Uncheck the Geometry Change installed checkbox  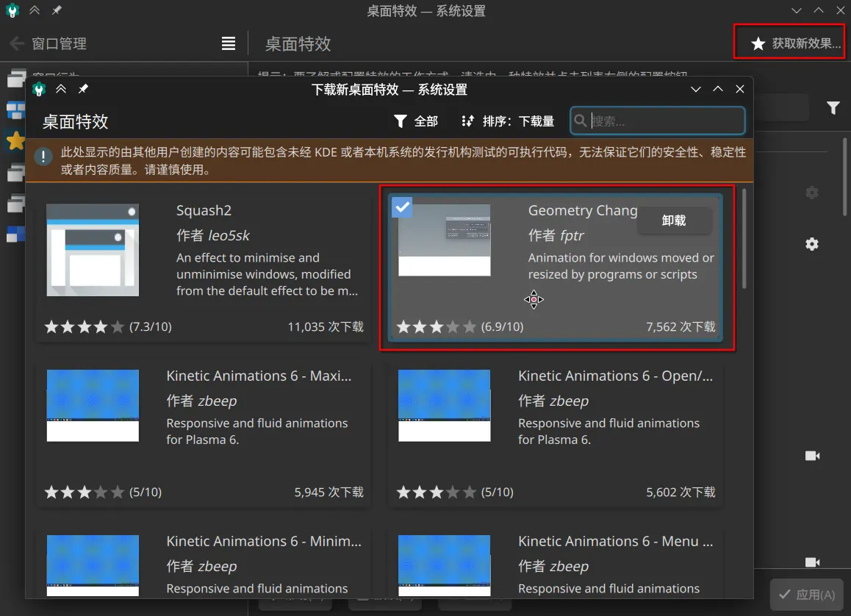click(402, 207)
